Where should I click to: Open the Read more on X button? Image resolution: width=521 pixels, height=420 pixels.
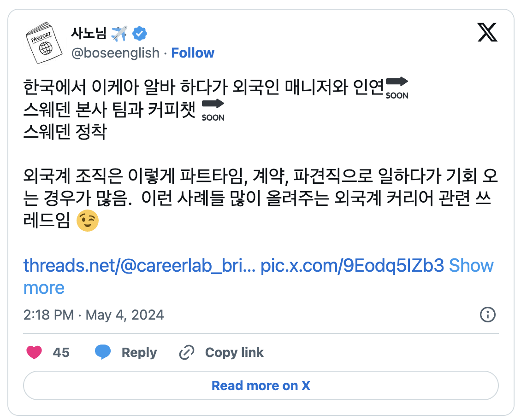click(260, 385)
